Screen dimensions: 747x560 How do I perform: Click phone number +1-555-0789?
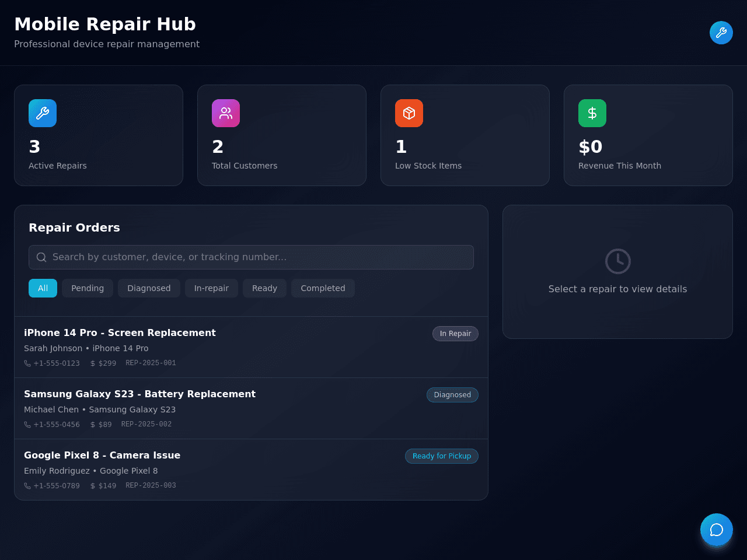tap(57, 486)
